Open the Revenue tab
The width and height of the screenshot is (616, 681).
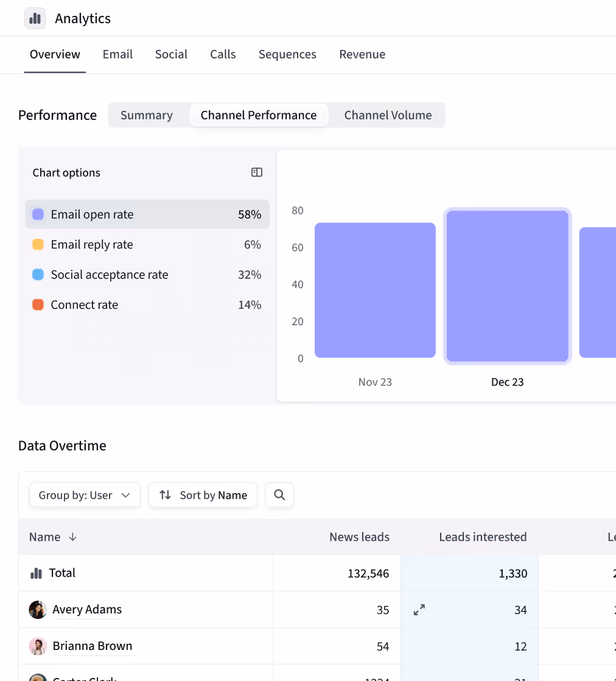point(362,54)
